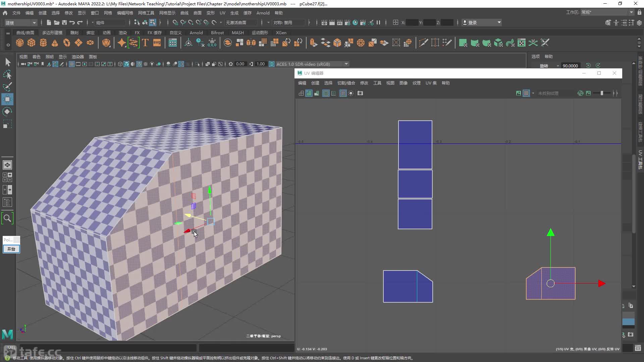Click the undo icon in the status line
644x362 pixels.
tap(72, 22)
